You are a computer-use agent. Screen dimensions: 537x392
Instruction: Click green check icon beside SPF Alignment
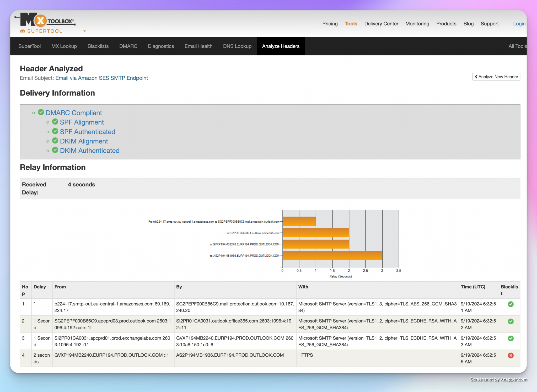tap(55, 122)
